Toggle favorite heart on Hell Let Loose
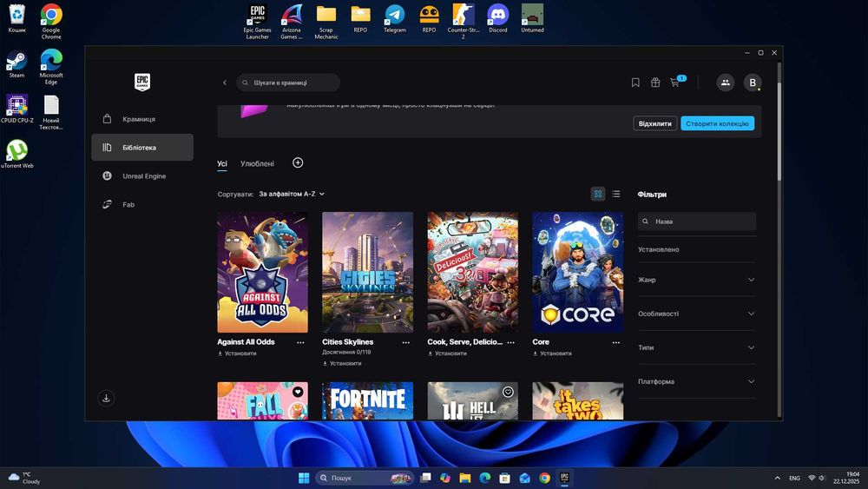The width and height of the screenshot is (868, 489). point(508,392)
